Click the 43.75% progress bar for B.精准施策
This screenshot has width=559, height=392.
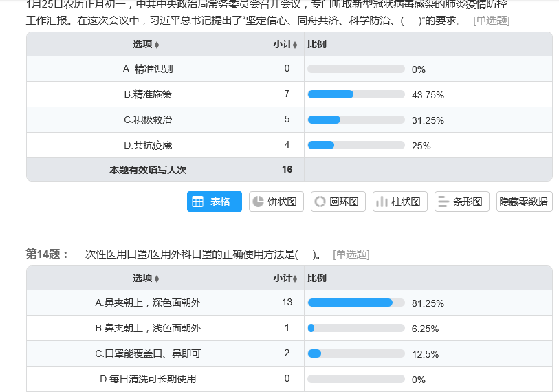(x=356, y=94)
